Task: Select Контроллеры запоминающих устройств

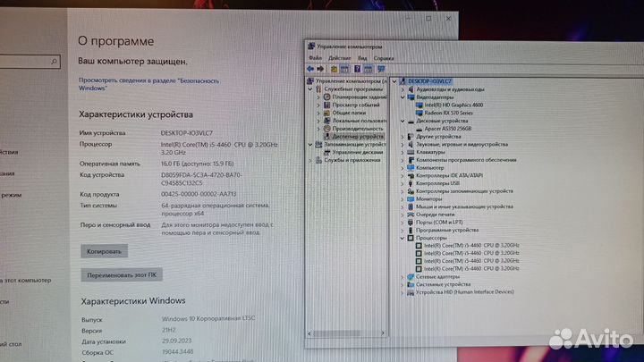Action: tap(464, 191)
